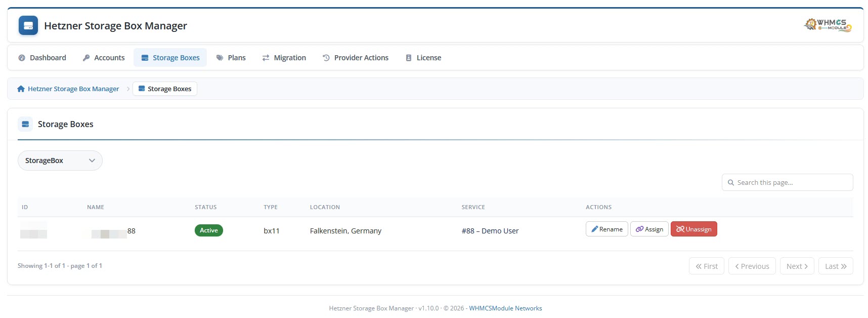Click the #88 – Demo User cell
This screenshot has width=868, height=318.
pos(490,231)
